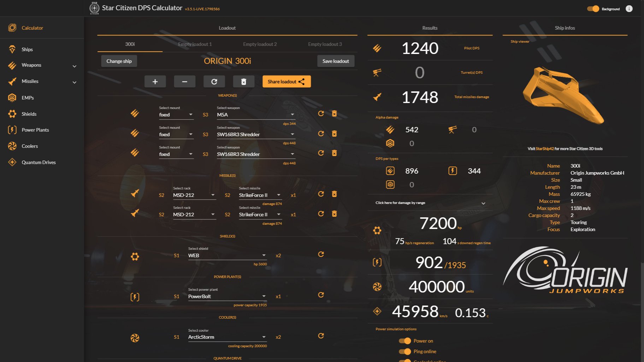644x362 pixels.
Task: Open the M5A weapon dropdown
Action: [256, 115]
